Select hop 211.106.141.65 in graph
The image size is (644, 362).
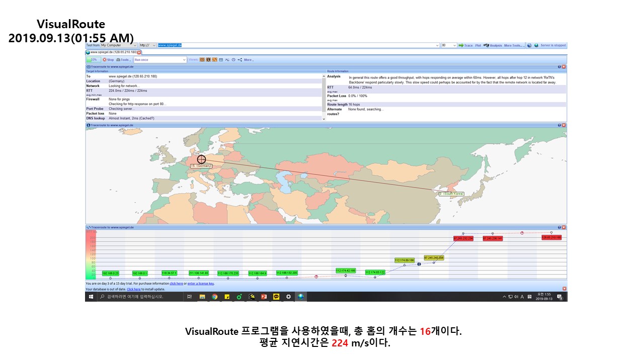[198, 273]
